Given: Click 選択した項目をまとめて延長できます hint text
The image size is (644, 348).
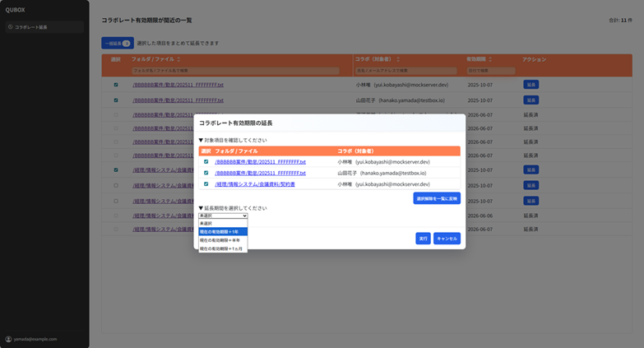Looking at the screenshot, I should [178, 43].
